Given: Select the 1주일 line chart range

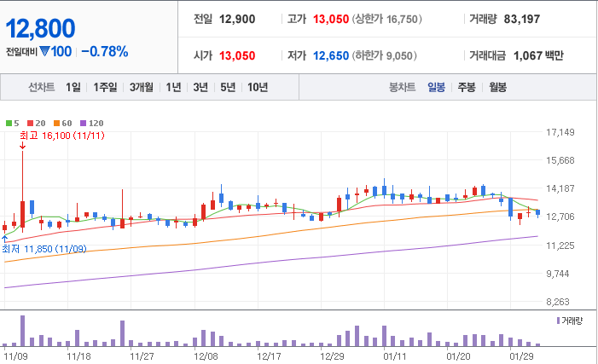Looking at the screenshot, I should click(x=105, y=87).
